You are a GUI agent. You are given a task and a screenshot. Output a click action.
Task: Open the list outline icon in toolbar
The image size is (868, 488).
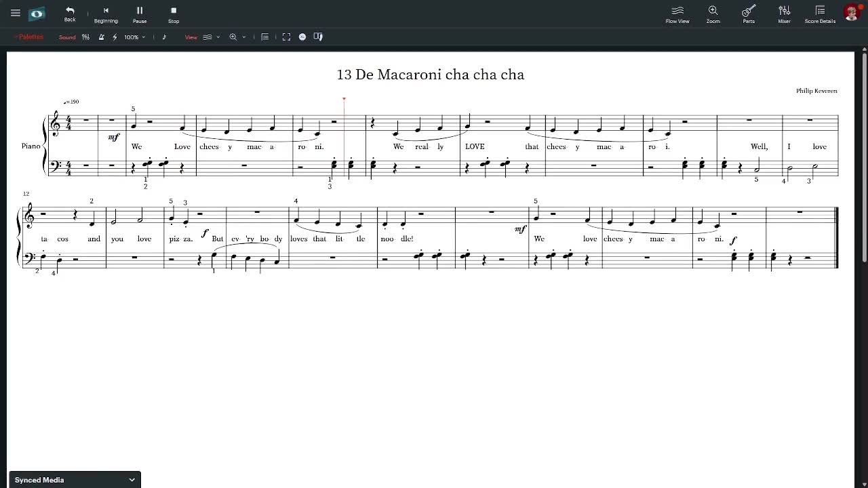(x=265, y=37)
